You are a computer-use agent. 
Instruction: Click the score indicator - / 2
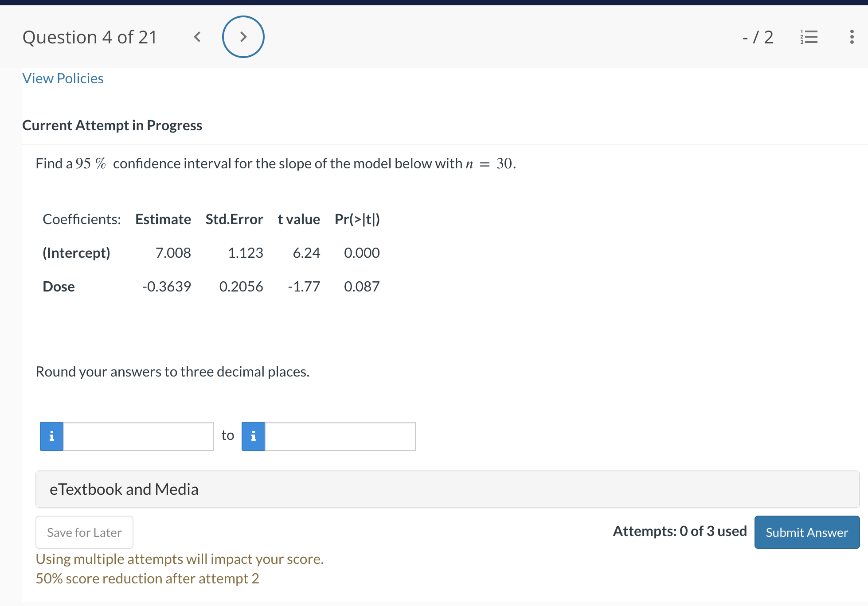(x=758, y=37)
